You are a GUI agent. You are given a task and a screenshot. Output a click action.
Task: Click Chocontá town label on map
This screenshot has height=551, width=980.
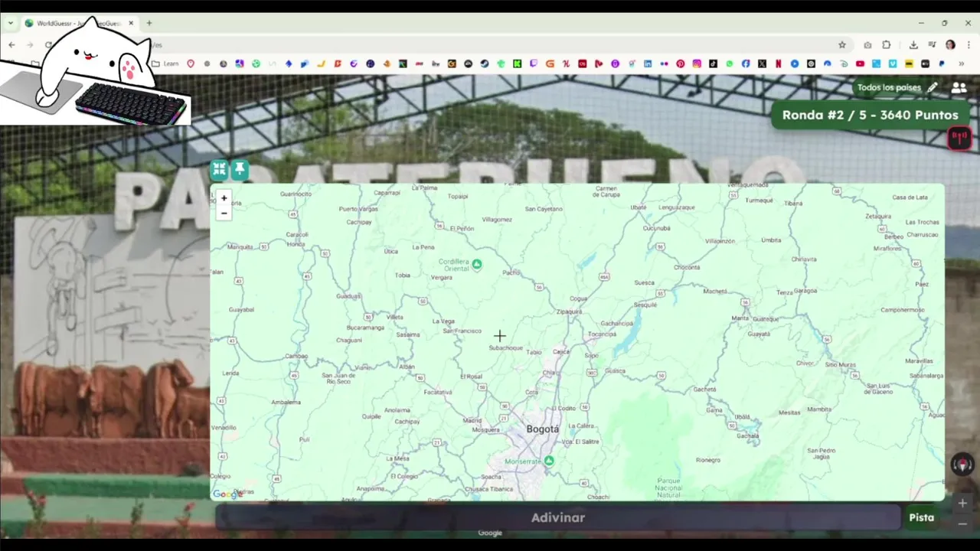pyautogui.click(x=687, y=267)
